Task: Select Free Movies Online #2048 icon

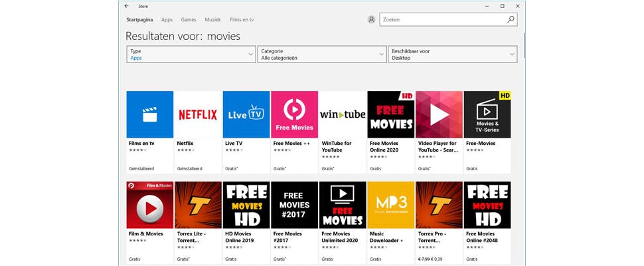Action: (487, 205)
